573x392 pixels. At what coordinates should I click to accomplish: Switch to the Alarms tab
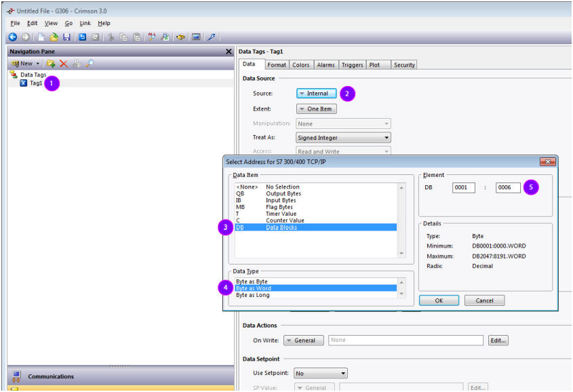point(325,64)
